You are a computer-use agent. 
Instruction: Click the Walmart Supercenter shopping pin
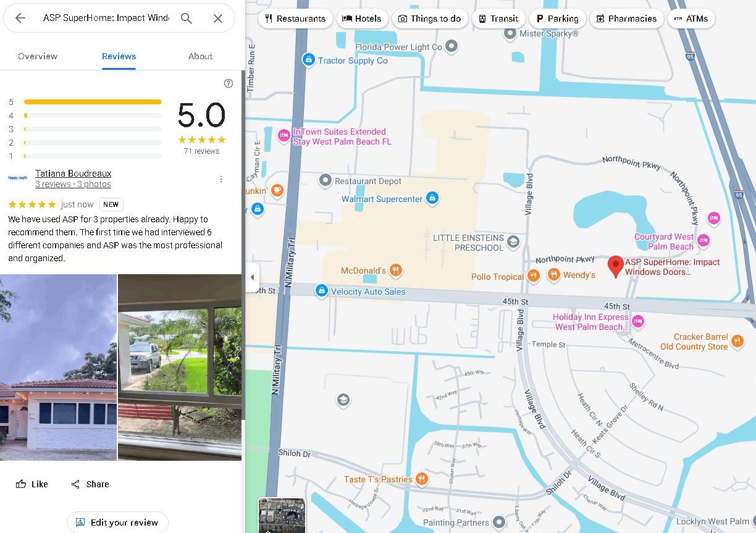[x=432, y=198]
